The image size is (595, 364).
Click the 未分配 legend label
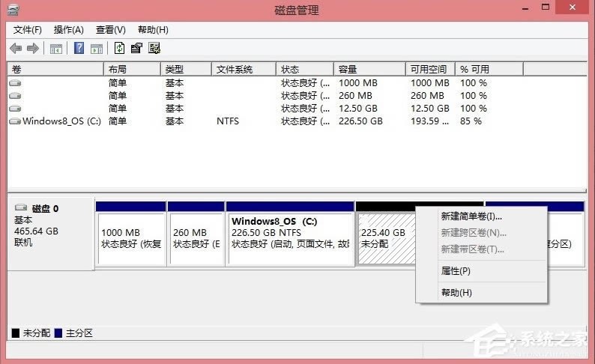click(37, 333)
